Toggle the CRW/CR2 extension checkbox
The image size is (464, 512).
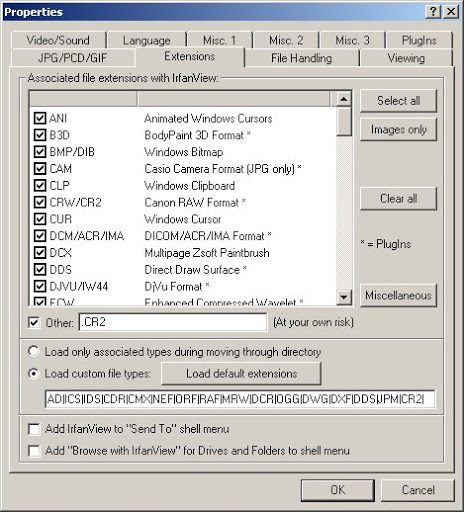(x=40, y=202)
